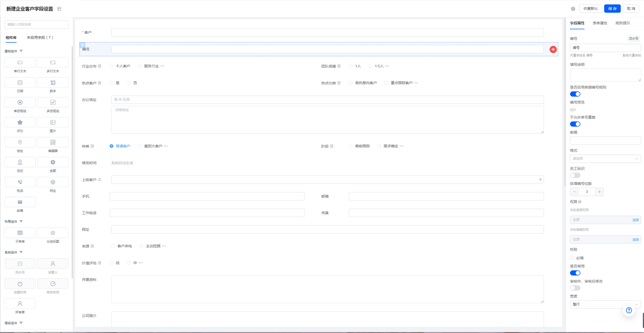The width and height of the screenshot is (644, 333).
Task: Increase 自增编号位数 with plus button
Action: [599, 192]
